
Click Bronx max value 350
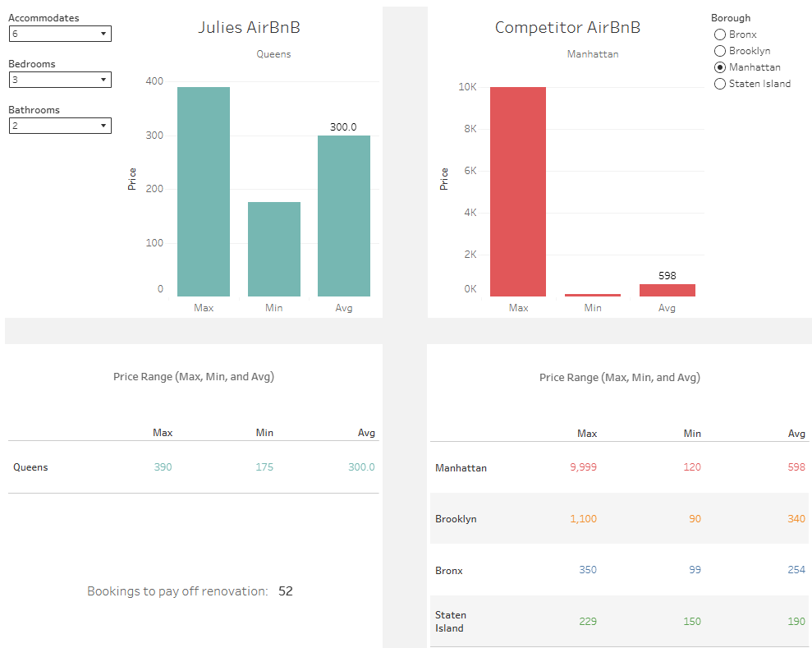588,570
